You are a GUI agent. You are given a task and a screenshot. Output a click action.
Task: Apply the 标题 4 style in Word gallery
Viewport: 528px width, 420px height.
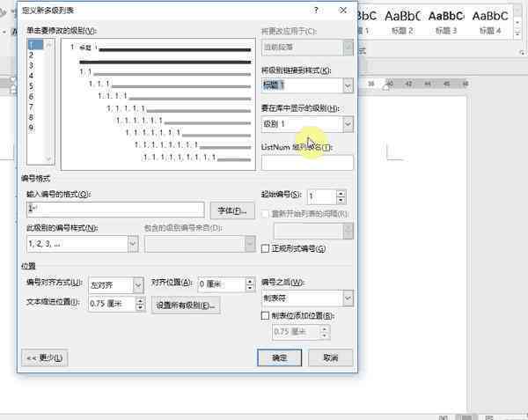490,22
